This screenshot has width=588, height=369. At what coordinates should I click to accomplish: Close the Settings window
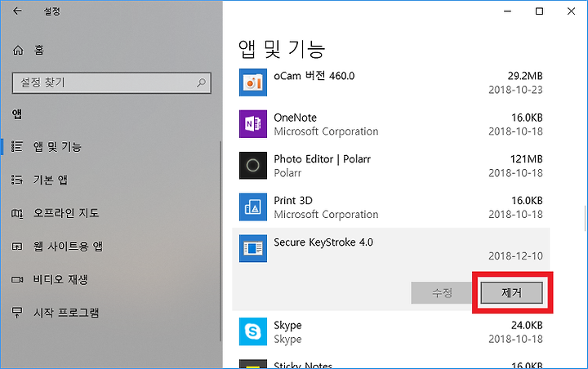pyautogui.click(x=571, y=11)
